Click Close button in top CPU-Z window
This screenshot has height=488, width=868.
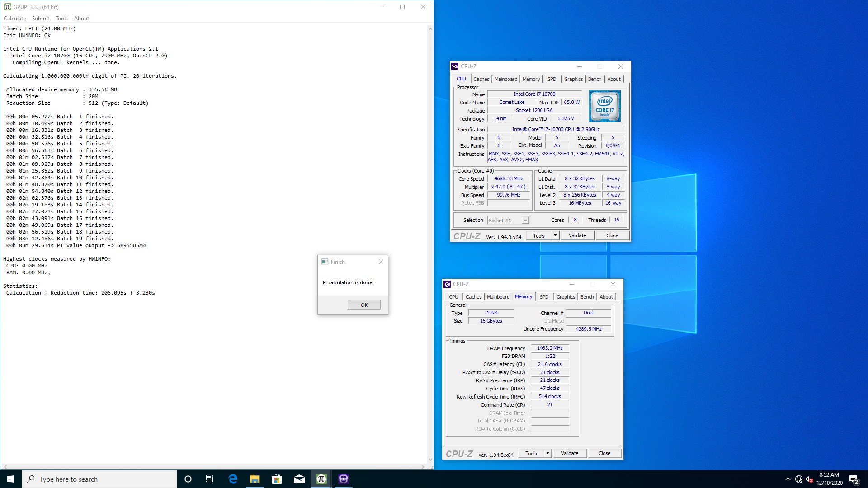612,235
